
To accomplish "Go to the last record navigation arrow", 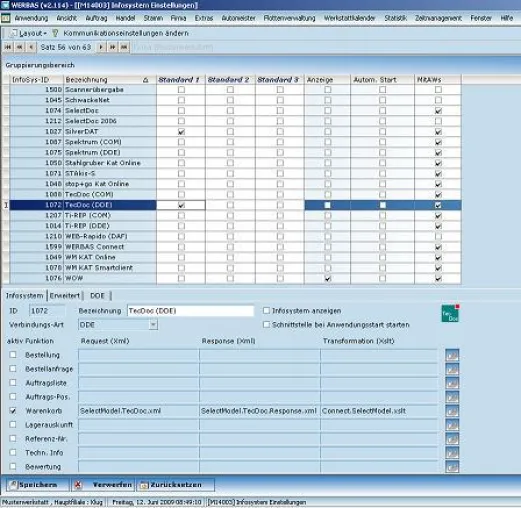I will tap(124, 47).
